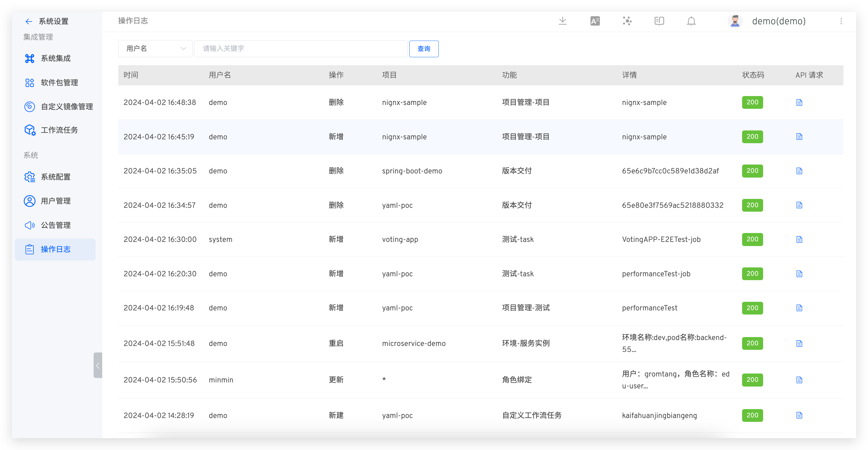The image size is (868, 450).
Task: Click the back arrow beside 系统设置
Action: pos(29,21)
